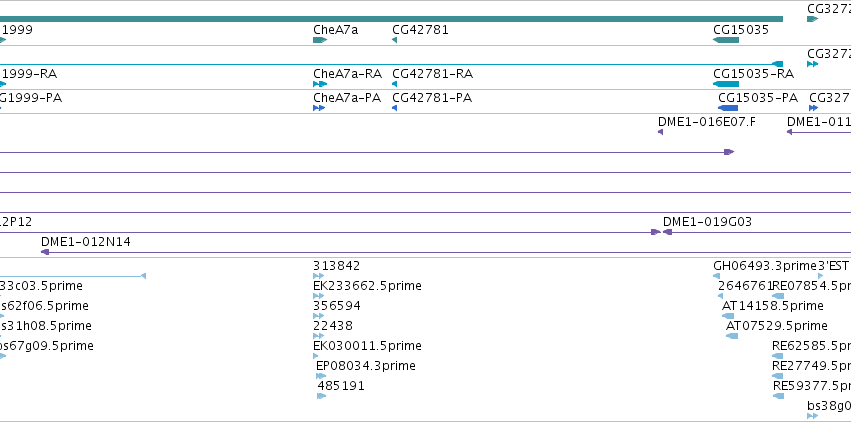851x422 pixels.
Task: Click the 485191 EST feature glyph
Action: click(x=321, y=396)
